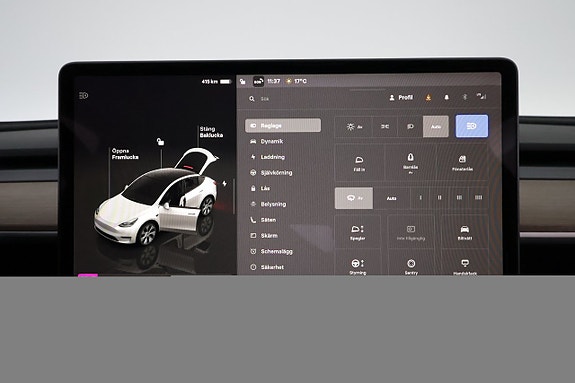Tap the 17°C temperature readout

300,81
